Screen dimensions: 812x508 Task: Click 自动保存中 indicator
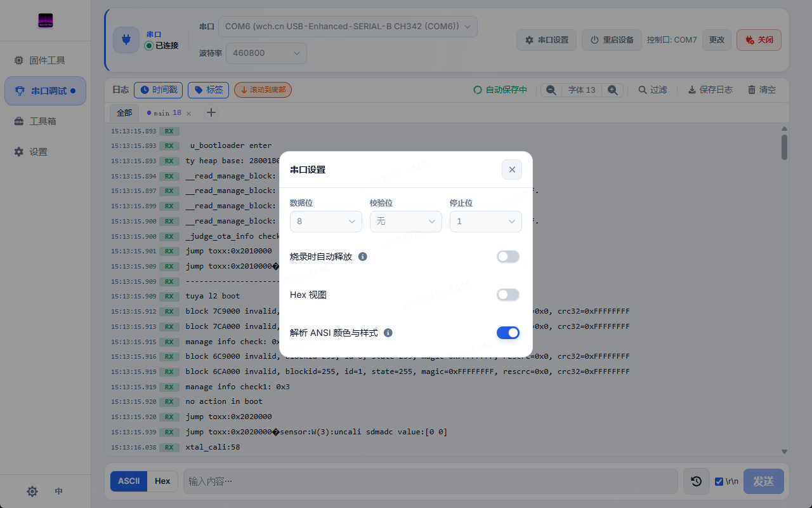coord(501,90)
